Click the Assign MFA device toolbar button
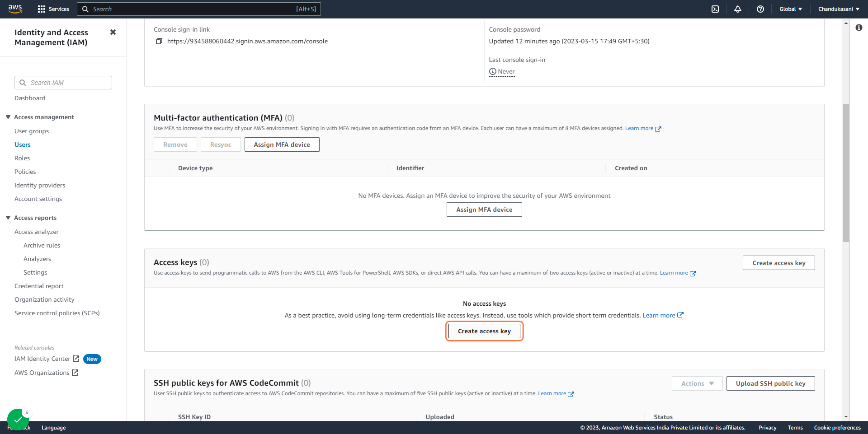Image resolution: width=868 pixels, height=434 pixels. pyautogui.click(x=282, y=145)
